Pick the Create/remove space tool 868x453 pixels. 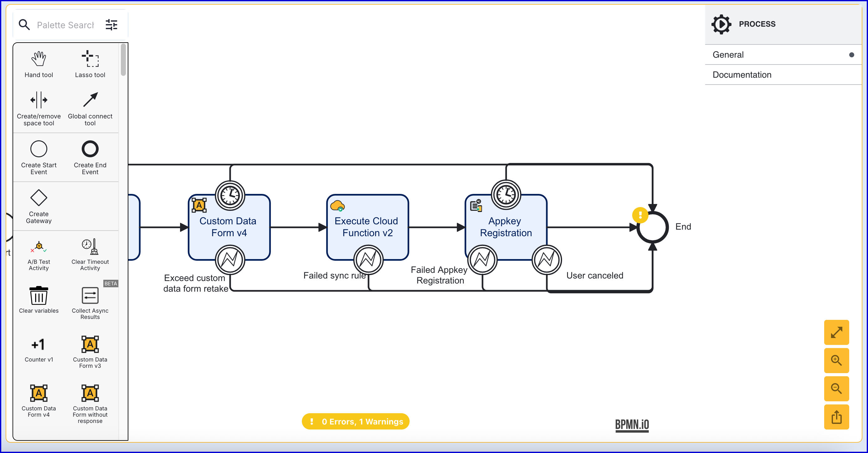point(39,100)
